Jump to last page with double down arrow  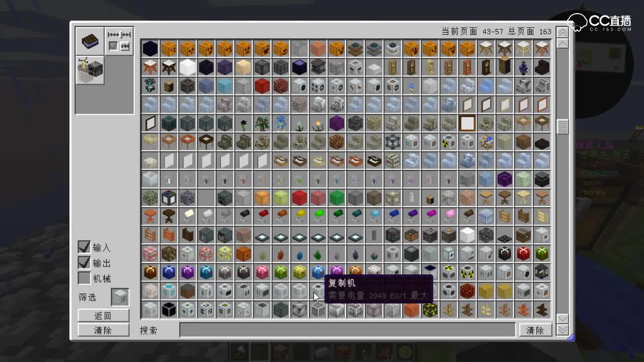pyautogui.click(x=562, y=330)
